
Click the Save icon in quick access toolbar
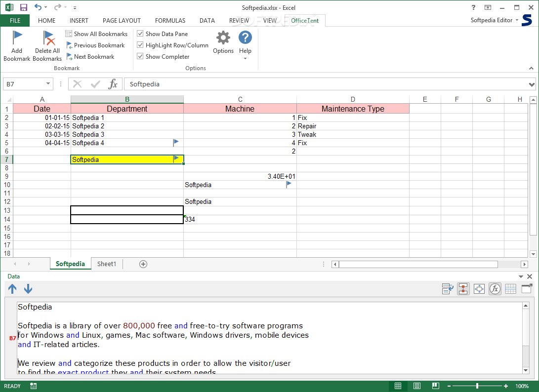[x=23, y=7]
